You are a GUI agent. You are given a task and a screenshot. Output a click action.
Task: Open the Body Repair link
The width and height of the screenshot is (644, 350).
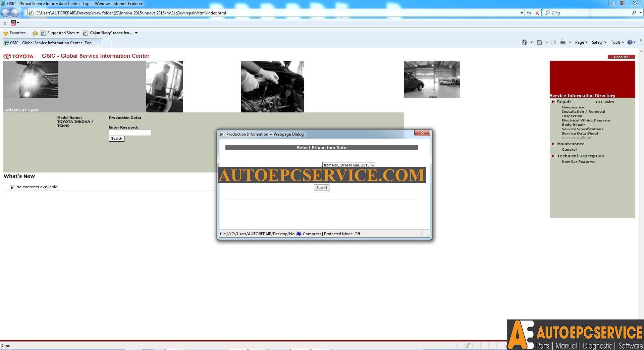573,125
